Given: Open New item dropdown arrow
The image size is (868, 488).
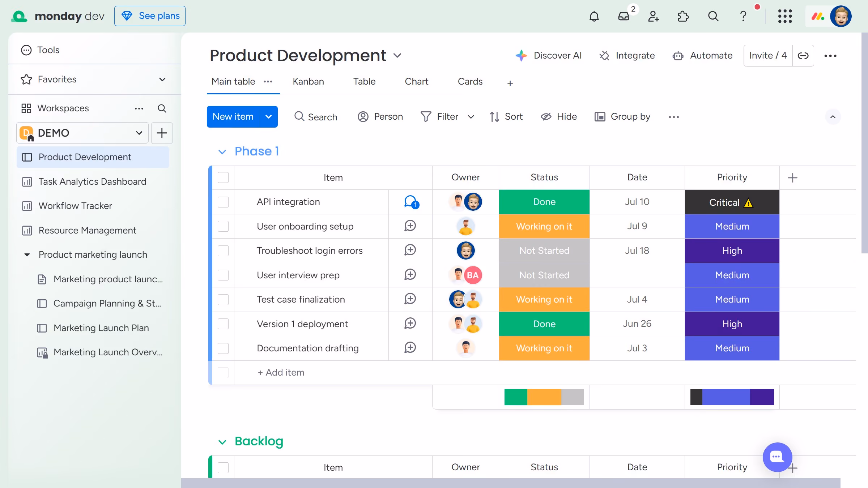Looking at the screenshot, I should click(x=268, y=117).
